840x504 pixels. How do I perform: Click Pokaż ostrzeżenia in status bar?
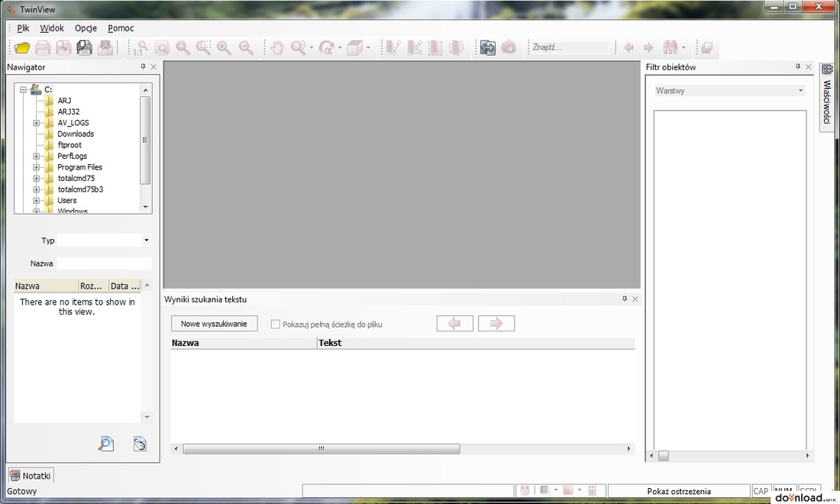[679, 491]
